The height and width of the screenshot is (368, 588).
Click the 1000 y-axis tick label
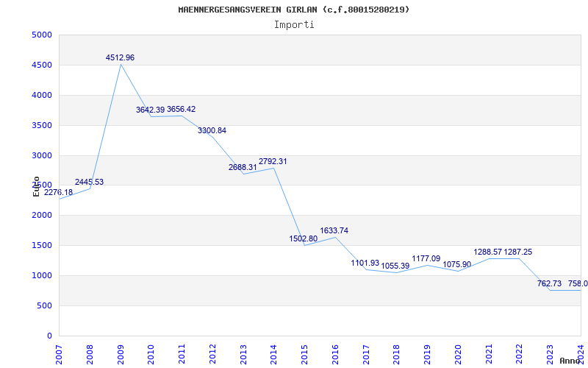[x=42, y=275]
